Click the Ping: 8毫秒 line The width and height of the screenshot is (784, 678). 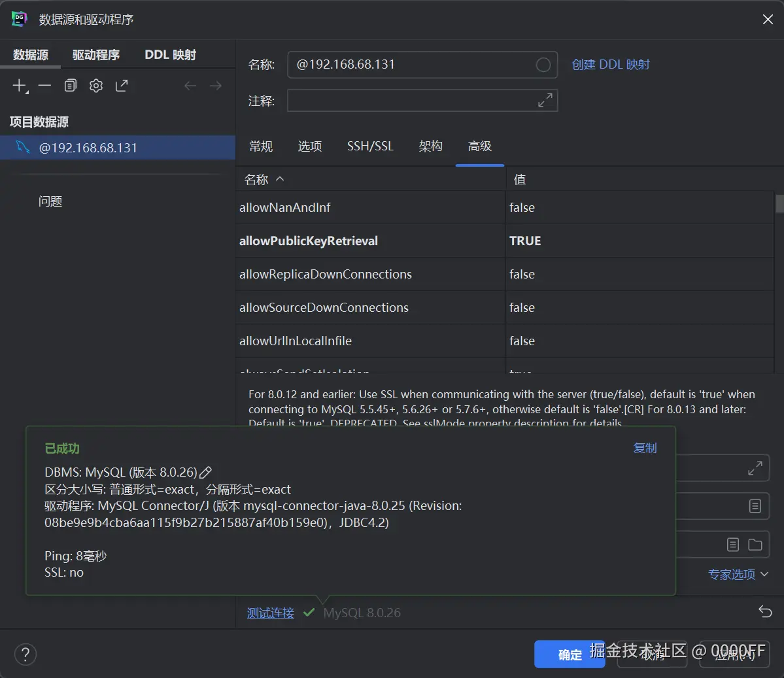point(75,556)
